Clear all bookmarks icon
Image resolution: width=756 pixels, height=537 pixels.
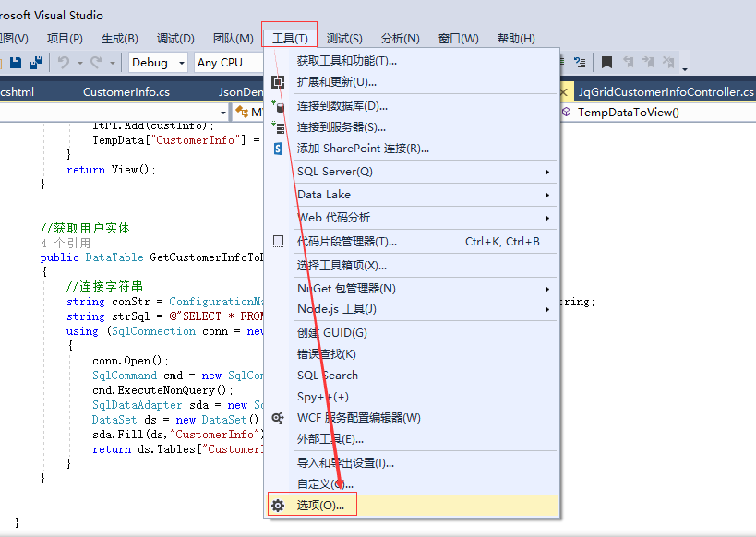click(667, 62)
